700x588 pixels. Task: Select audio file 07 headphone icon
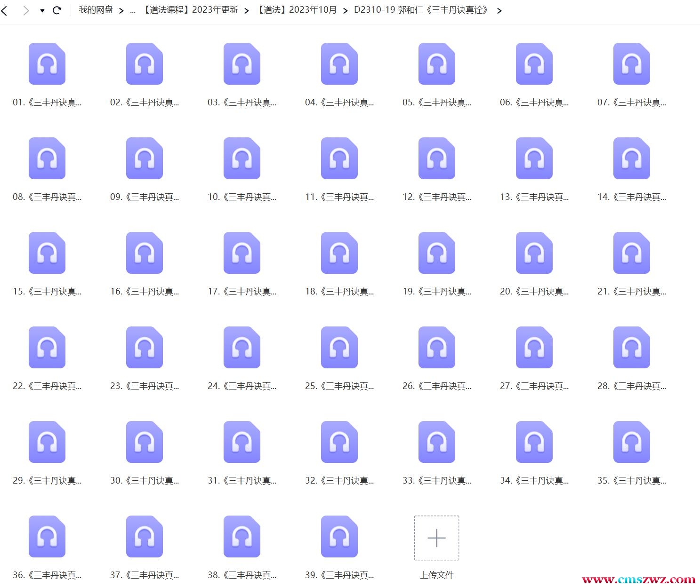(631, 64)
